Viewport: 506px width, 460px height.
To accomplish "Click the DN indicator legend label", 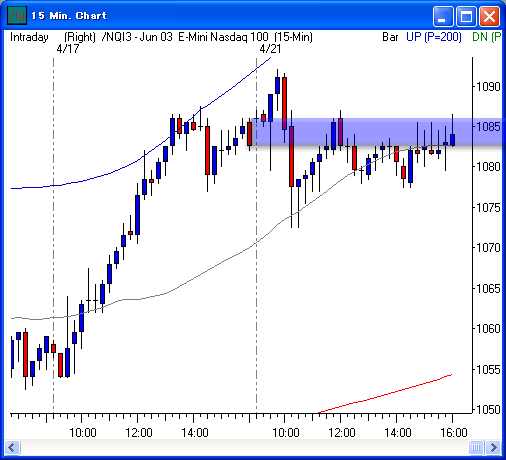I will [x=487, y=37].
